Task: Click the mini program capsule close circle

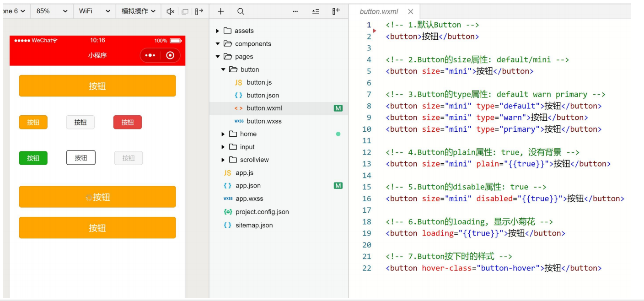Action: (x=170, y=55)
